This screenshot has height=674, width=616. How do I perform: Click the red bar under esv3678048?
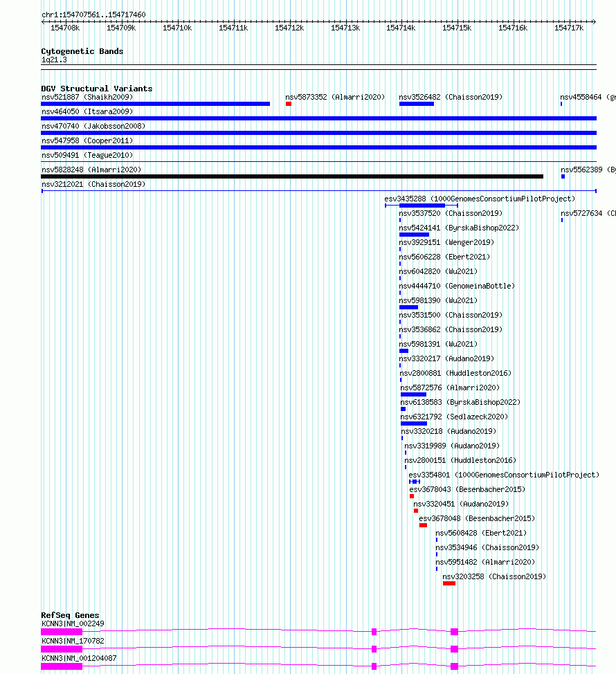(x=424, y=525)
